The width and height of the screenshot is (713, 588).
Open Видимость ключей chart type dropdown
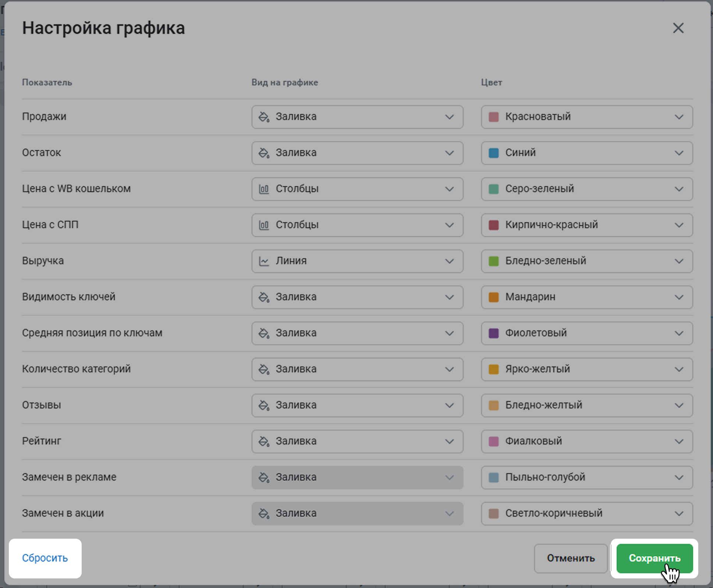coord(357,297)
